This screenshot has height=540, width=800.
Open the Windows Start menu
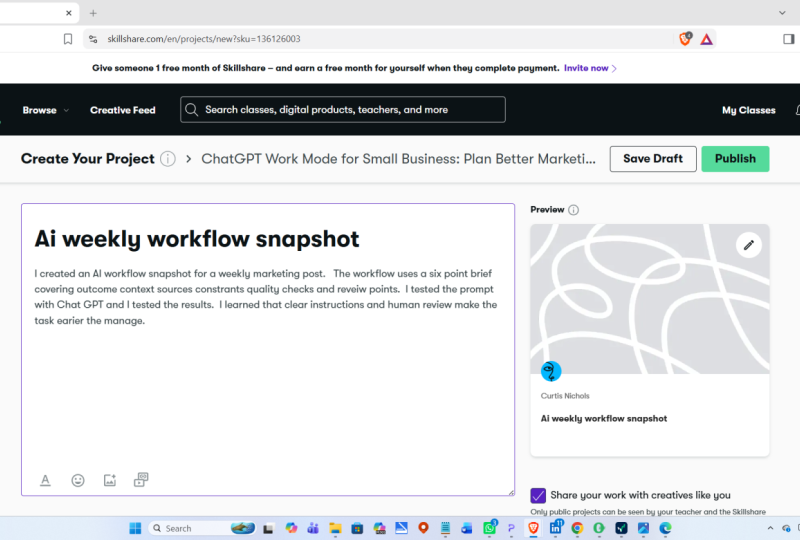[x=135, y=528]
